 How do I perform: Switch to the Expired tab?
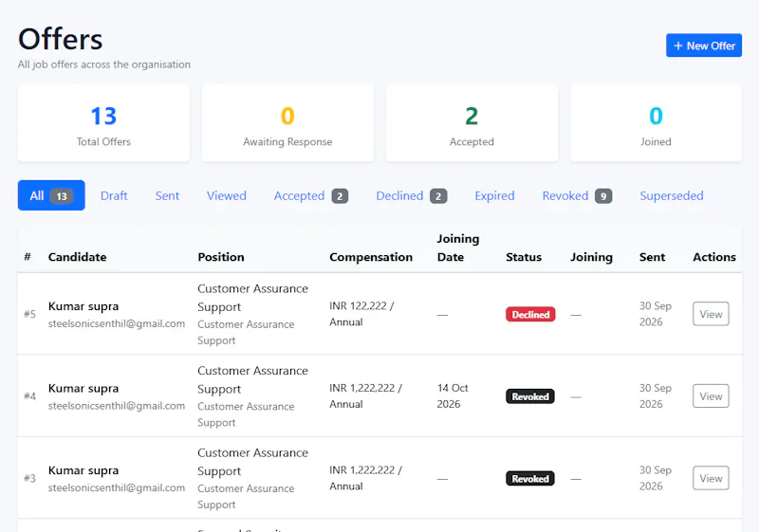pos(494,195)
